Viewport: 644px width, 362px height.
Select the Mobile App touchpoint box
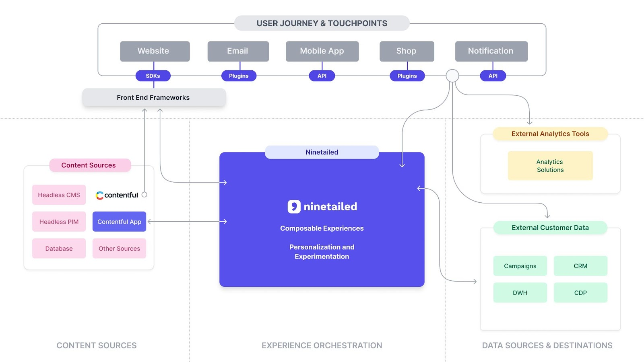pos(322,51)
